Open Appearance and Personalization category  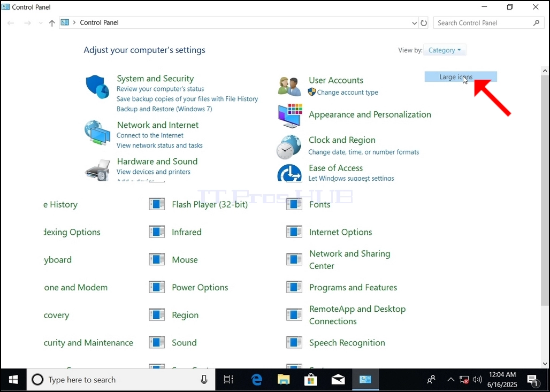pos(370,114)
